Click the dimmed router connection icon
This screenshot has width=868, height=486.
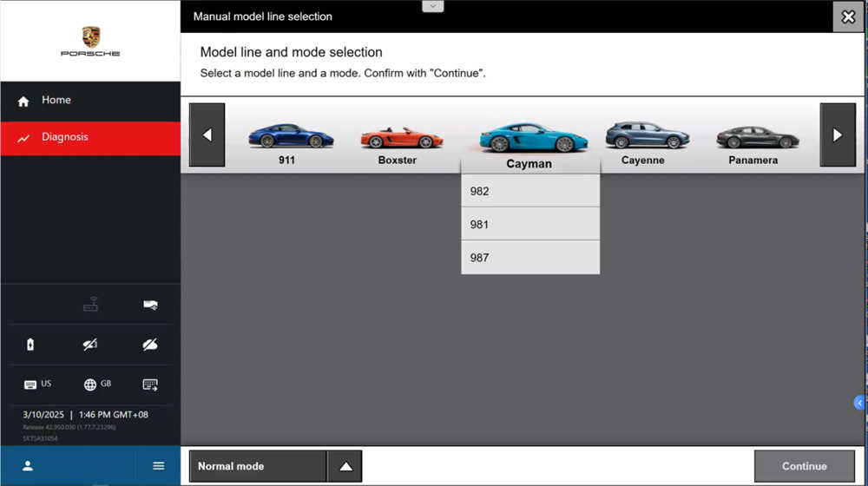tap(90, 305)
